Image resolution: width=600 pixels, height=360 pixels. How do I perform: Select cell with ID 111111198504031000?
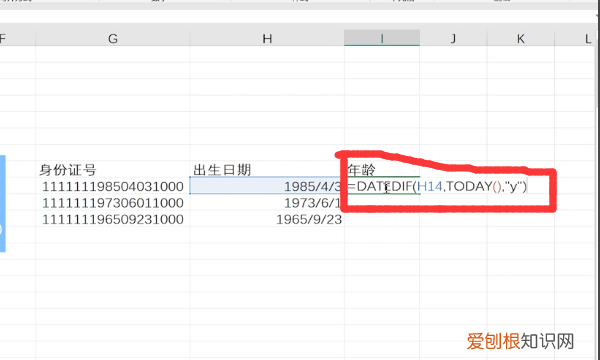click(x=113, y=186)
